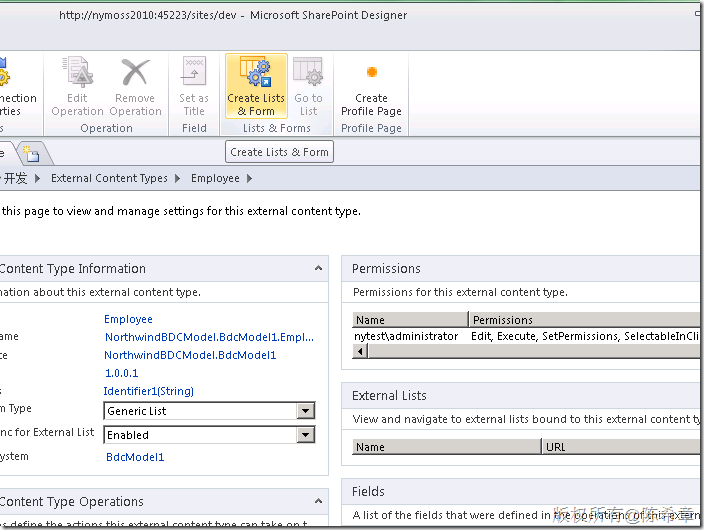The image size is (704, 530).
Task: Click the NorthwindBDCModel.BdcModel1 namespace link
Action: pyautogui.click(x=190, y=355)
